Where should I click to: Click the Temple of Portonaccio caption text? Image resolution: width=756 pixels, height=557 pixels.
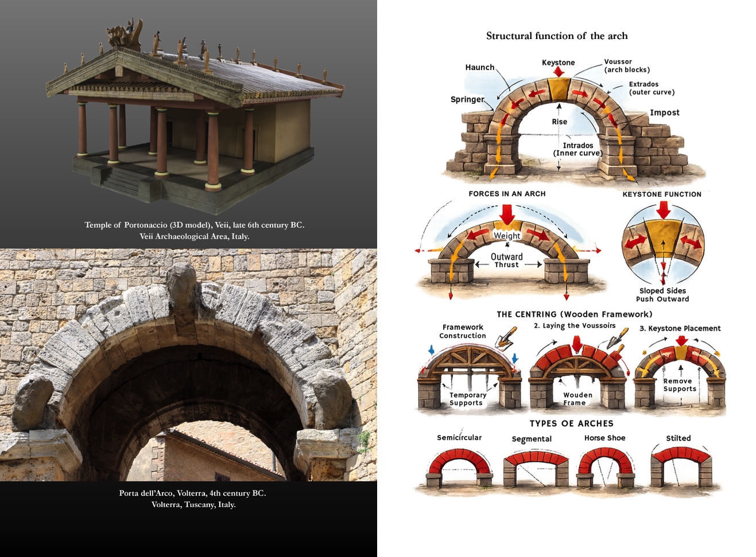click(x=194, y=231)
